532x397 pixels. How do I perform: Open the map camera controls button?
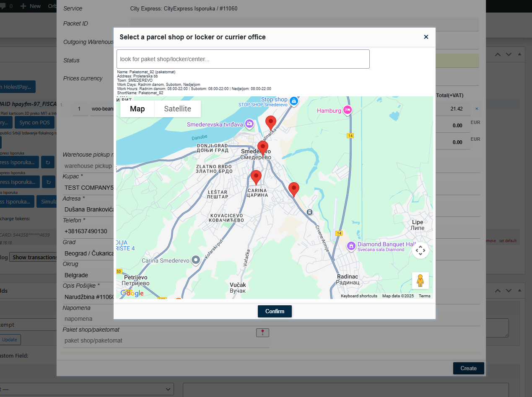(x=420, y=250)
